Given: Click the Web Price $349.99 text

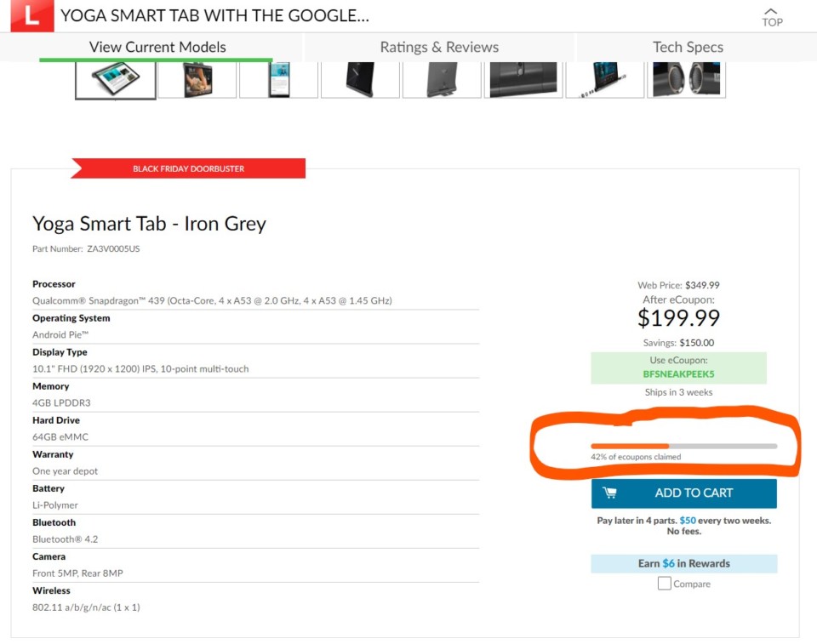Looking at the screenshot, I should 678,285.
